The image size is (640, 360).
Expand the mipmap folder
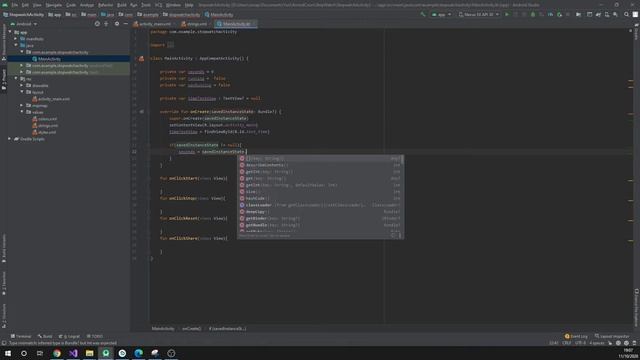[22, 105]
